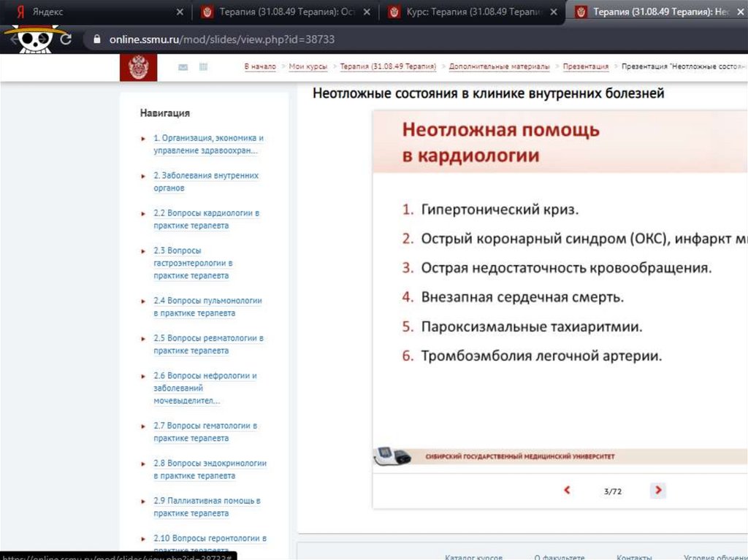Image resolution: width=748 pixels, height=560 pixels.
Task: Expand arrow beside '2.6 Вопросы нефрологии'
Action: point(143,376)
